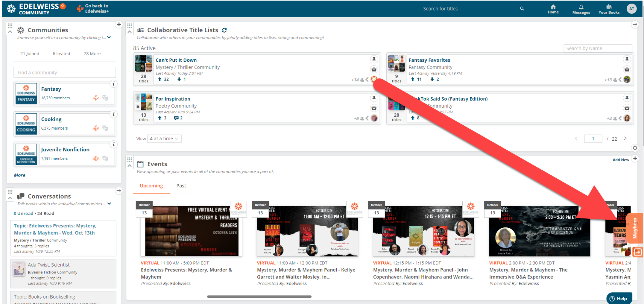
Task: Select the 21 Joined tab
Action: pos(30,54)
